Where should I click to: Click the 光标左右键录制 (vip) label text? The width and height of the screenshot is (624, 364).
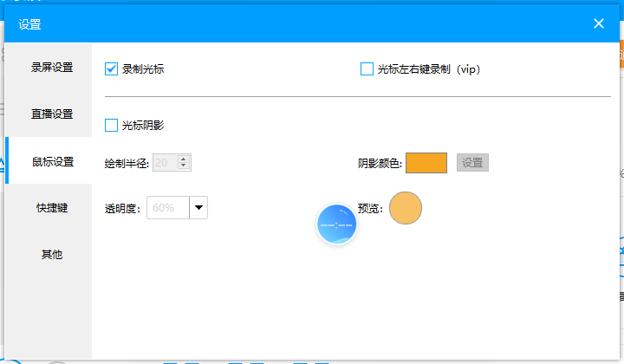428,68
